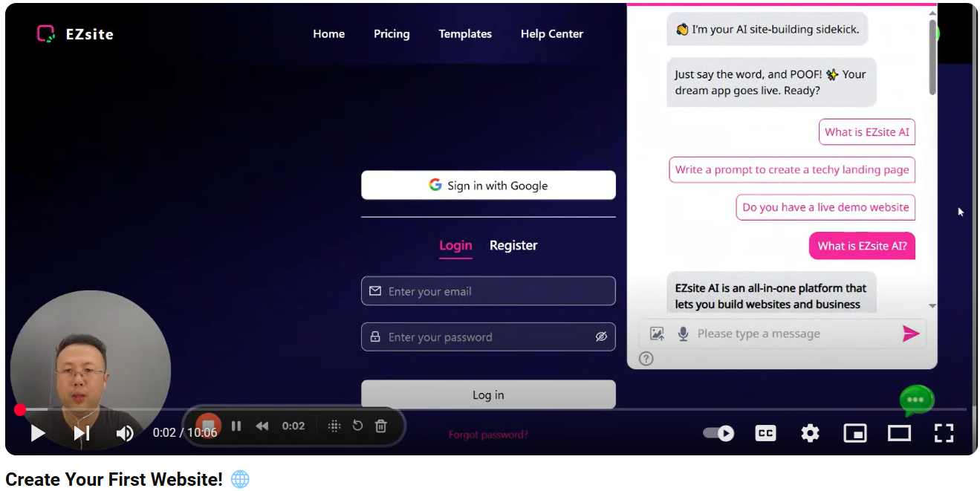
Task: Open the green chat bubble widget
Action: (x=916, y=400)
